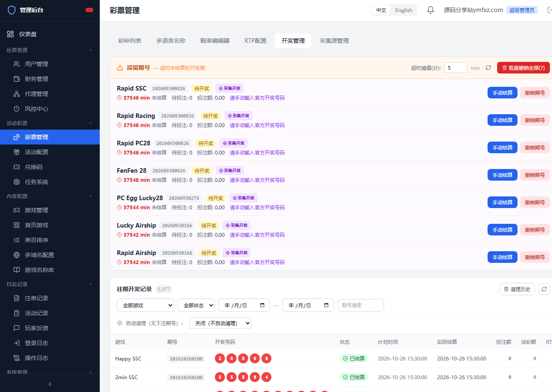Viewport: 552px width, 392px height.
Task: Click 手动结算 for Lucky Airship
Action: coord(503,230)
